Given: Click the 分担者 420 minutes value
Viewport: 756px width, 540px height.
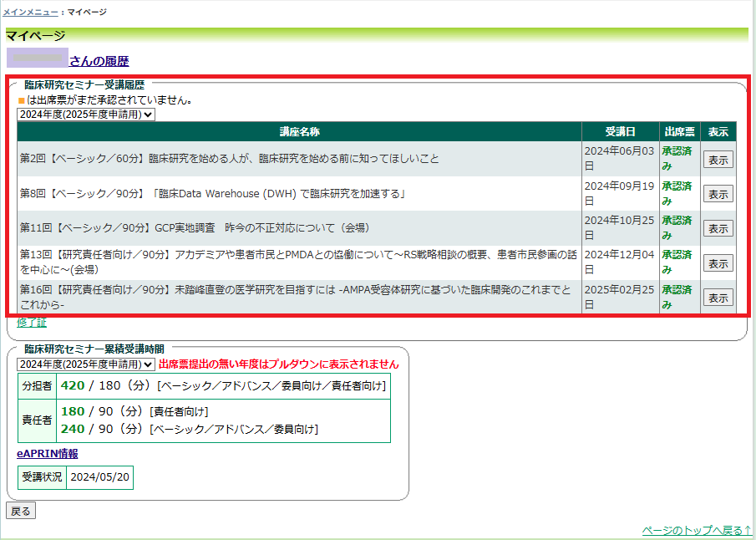Looking at the screenshot, I should coord(73,385).
